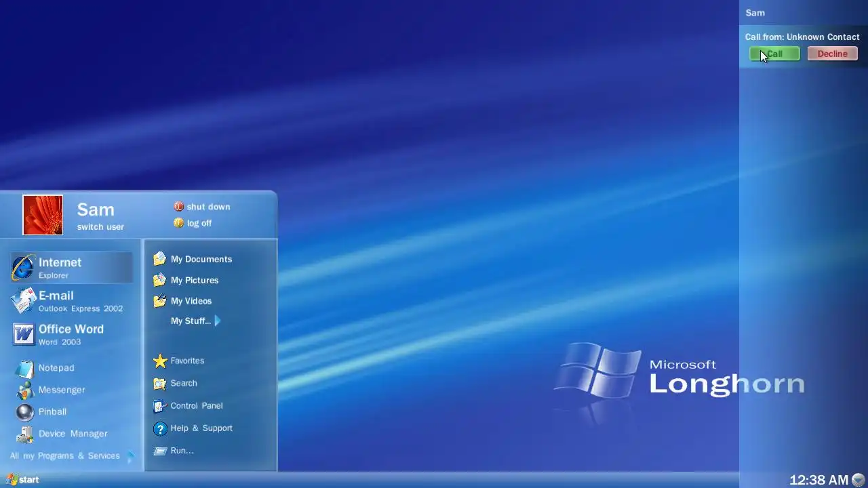
Task: Click the Run... icon
Action: click(160, 451)
